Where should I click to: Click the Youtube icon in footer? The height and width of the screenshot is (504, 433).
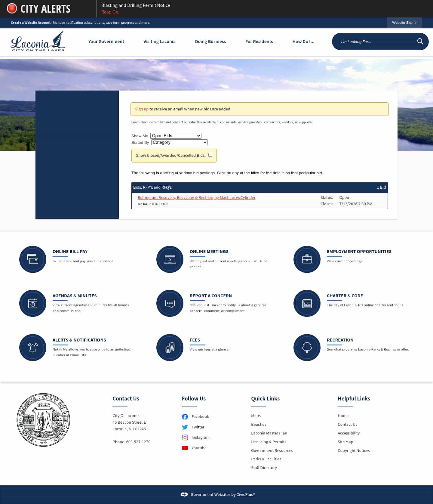[x=185, y=448]
